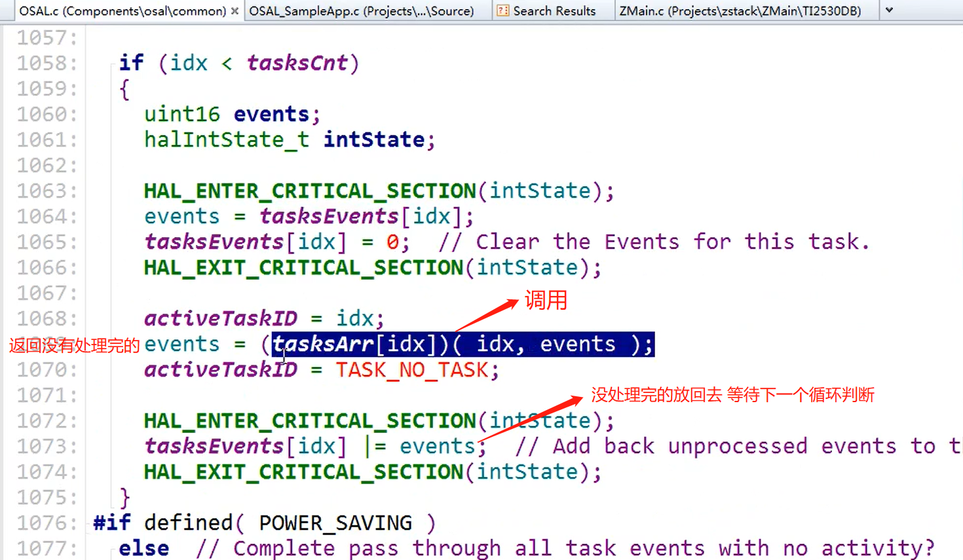This screenshot has width=963, height=560.
Task: Click line number 1066
Action: coord(46,268)
